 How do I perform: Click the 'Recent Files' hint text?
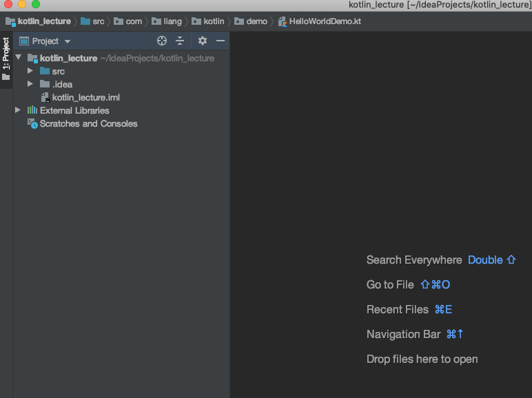click(398, 310)
